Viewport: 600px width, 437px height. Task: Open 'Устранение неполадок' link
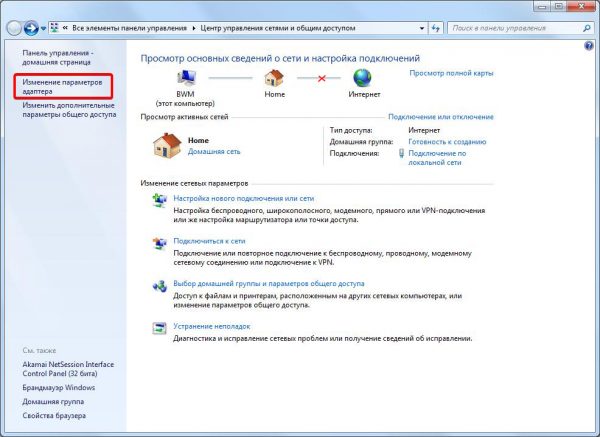click(x=212, y=326)
